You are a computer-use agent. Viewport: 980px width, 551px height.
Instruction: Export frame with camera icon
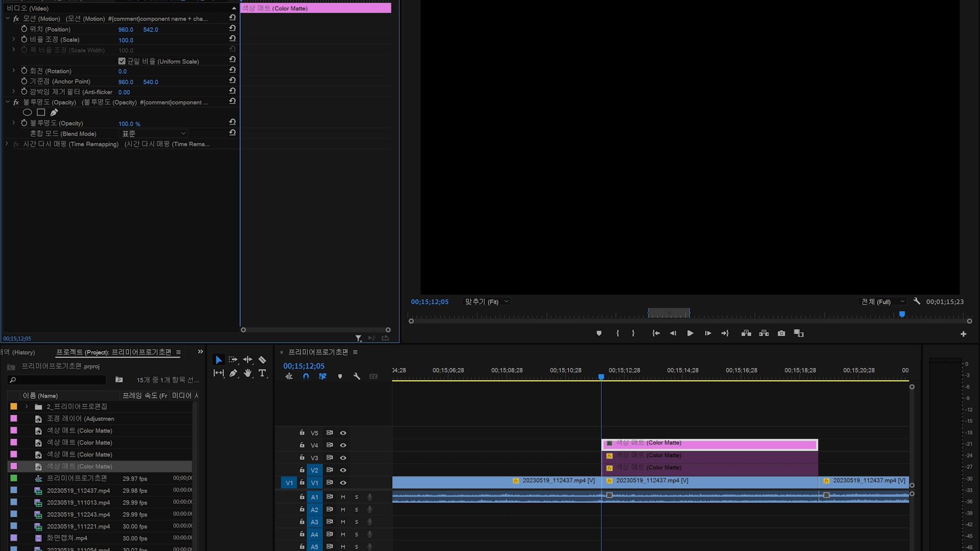[781, 333]
